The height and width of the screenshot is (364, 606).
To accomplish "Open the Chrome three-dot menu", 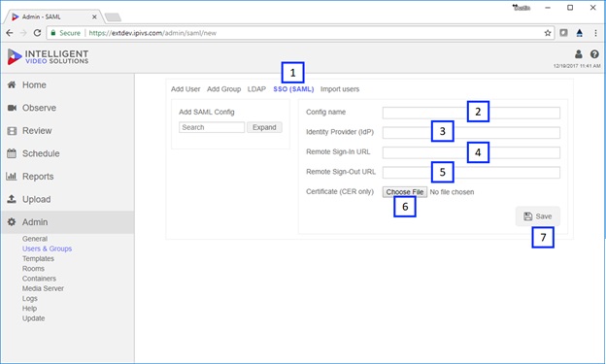I will click(595, 33).
